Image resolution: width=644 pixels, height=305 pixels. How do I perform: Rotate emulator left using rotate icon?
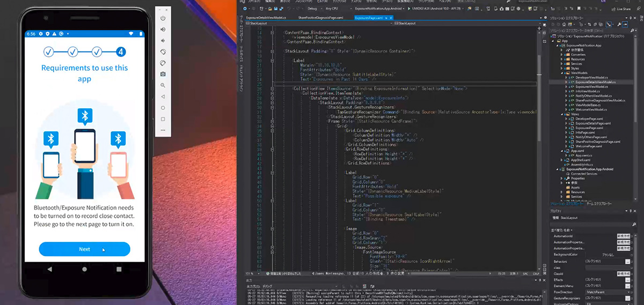point(163,52)
